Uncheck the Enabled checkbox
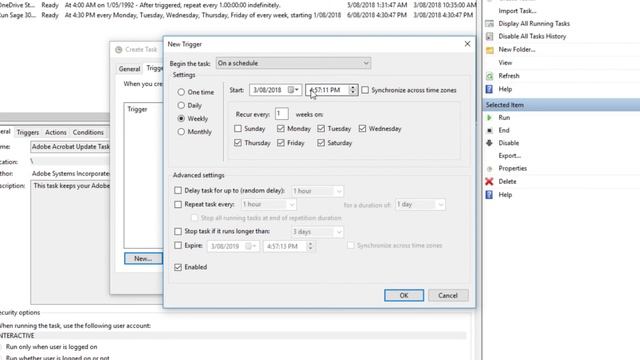Screen dimensions: 640x360 click(178, 267)
